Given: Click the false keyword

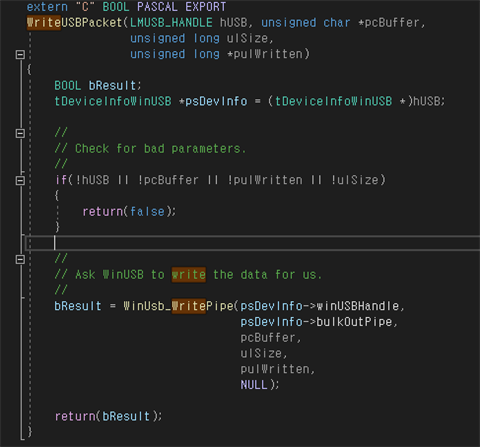Looking at the screenshot, I should [x=147, y=212].
